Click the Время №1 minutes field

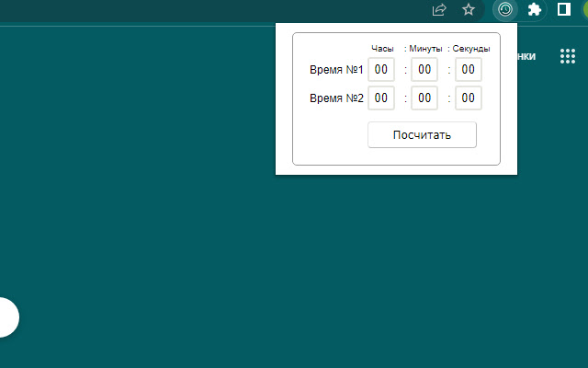pos(424,70)
